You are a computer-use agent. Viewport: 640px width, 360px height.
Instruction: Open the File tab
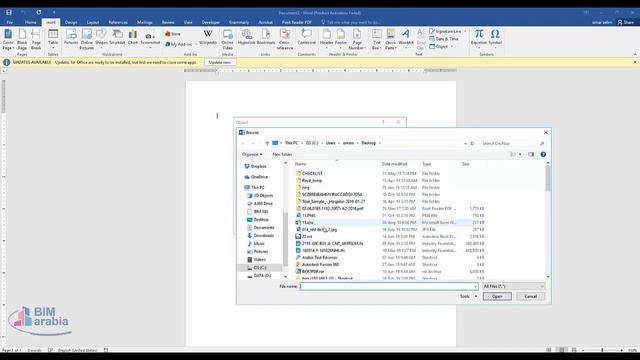pyautogui.click(x=10, y=22)
